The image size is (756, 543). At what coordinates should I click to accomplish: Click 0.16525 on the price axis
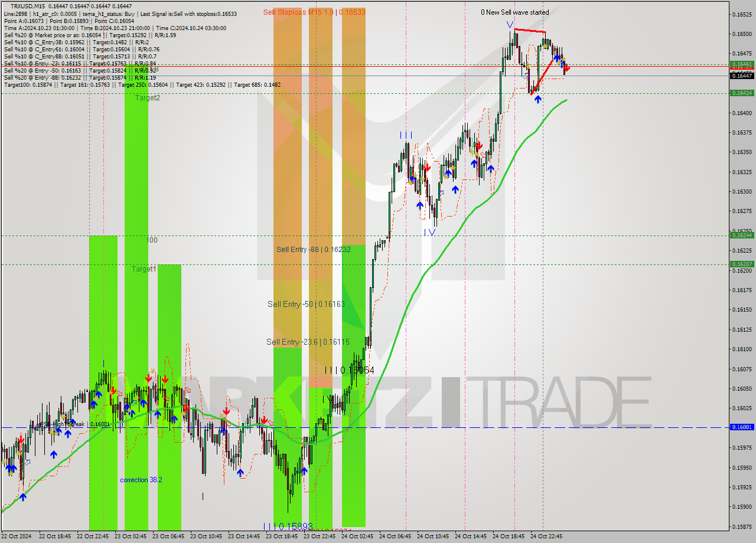pos(742,14)
